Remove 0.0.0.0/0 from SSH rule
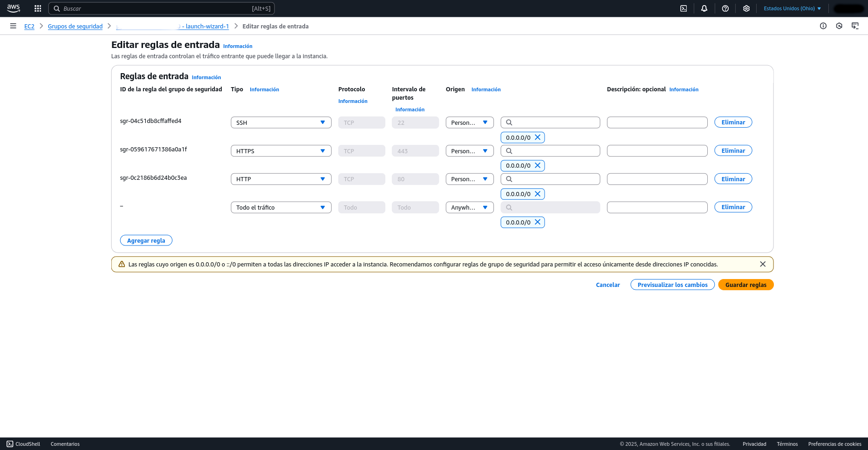 pyautogui.click(x=538, y=137)
